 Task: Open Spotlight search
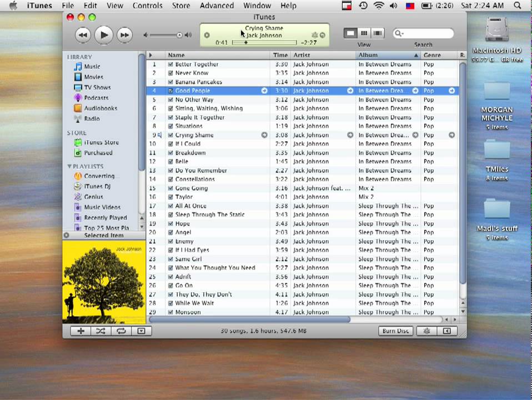(517, 6)
